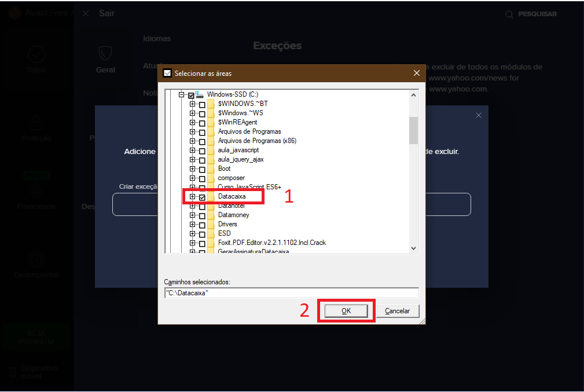
Task: Expand the Arquivos de Programas node
Action: click(192, 132)
